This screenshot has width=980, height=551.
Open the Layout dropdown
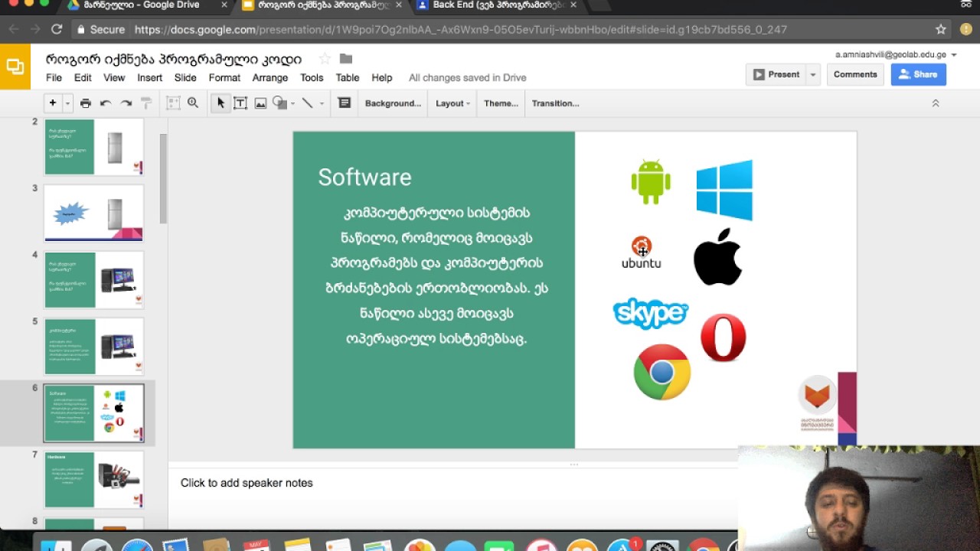tap(452, 103)
